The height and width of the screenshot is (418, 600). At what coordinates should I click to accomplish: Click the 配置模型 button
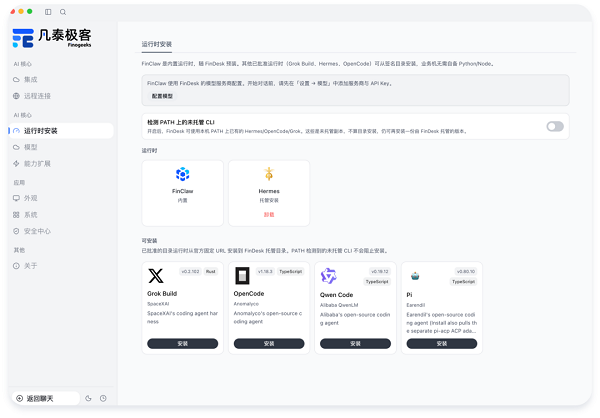click(162, 96)
